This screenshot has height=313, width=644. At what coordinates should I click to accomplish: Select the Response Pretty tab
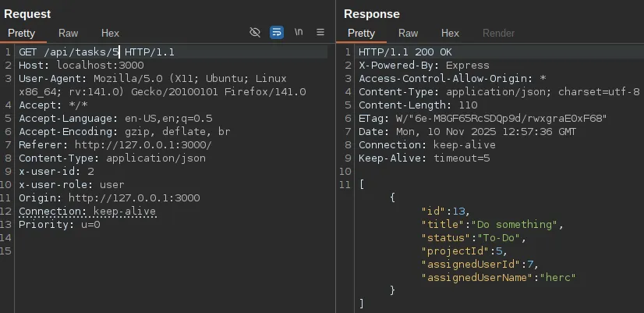(361, 33)
